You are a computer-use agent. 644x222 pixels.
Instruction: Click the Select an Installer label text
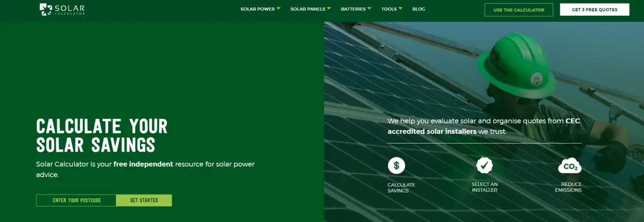(x=484, y=187)
